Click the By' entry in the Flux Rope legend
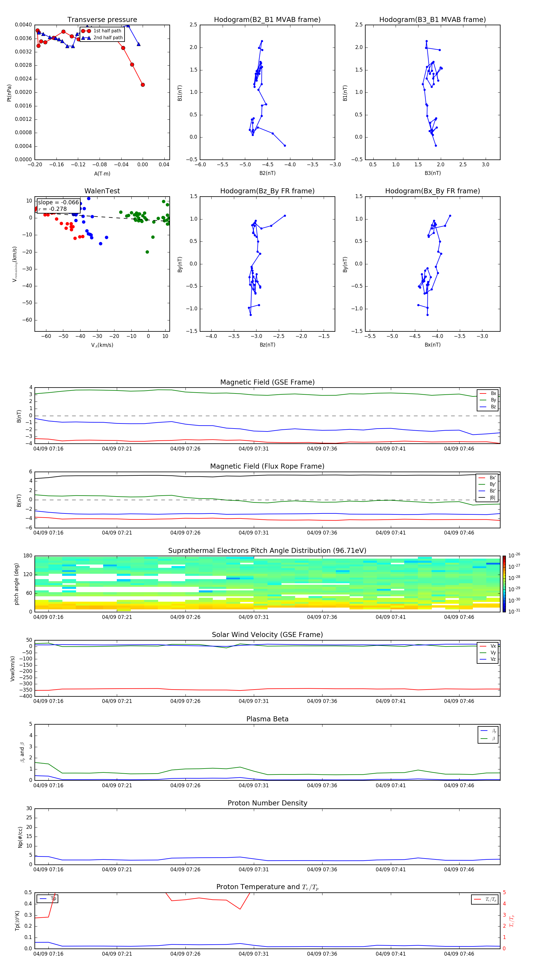535x980 pixels. pos(487,484)
